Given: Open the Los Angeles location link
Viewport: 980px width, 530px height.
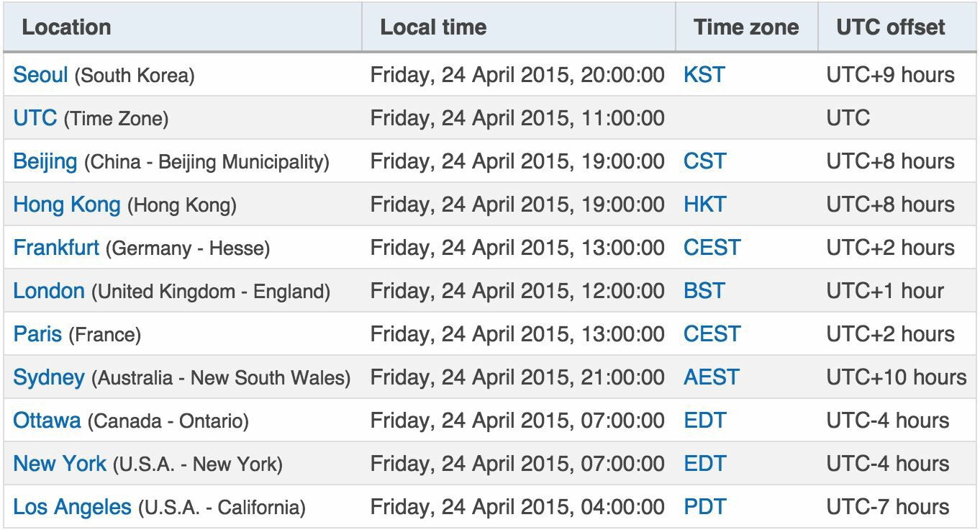Looking at the screenshot, I should click(x=72, y=507).
